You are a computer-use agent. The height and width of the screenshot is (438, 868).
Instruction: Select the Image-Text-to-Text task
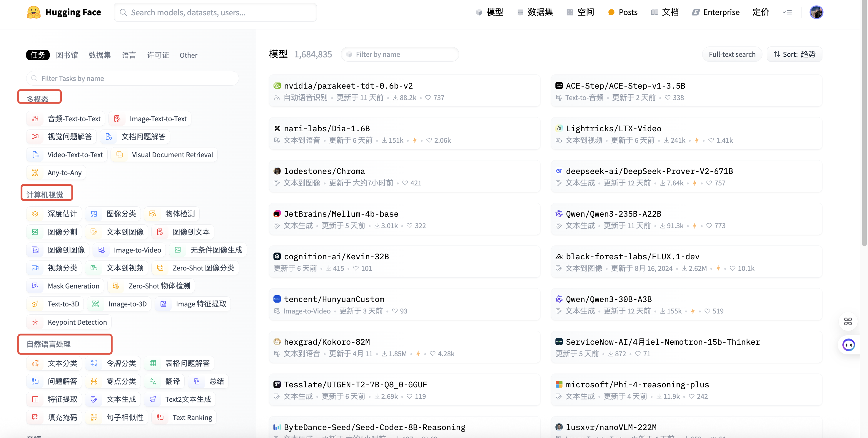(x=150, y=119)
